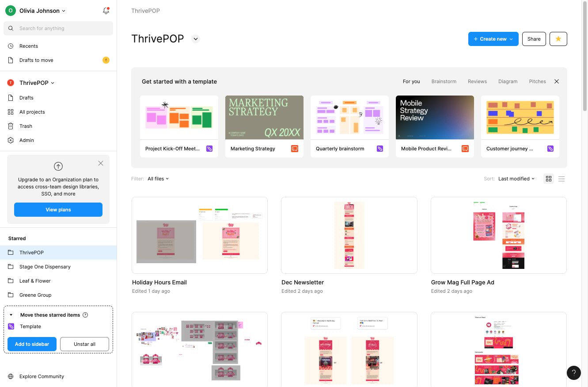Expand the ThrivePOP team dropdown in sidebar
The height and width of the screenshot is (387, 588).
(53, 83)
